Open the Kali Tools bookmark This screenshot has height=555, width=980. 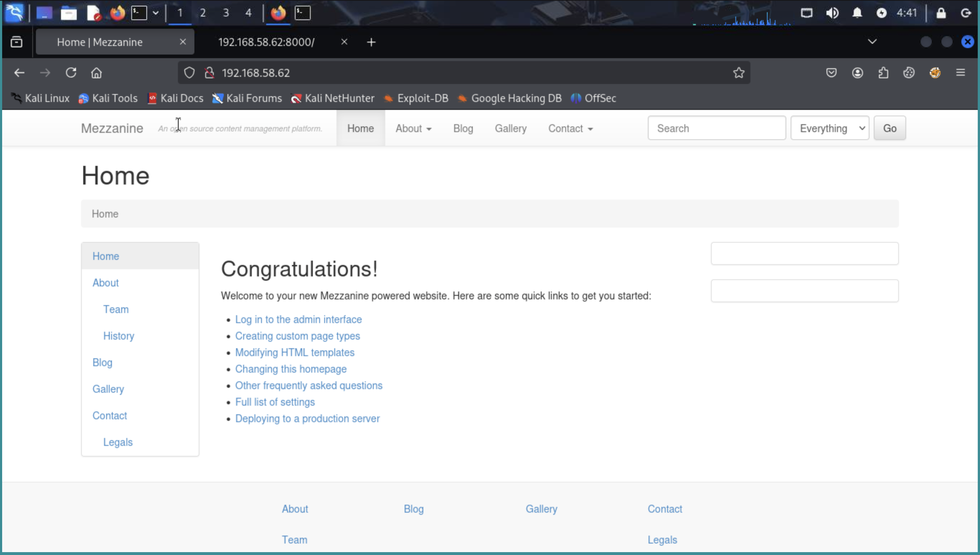[108, 98]
